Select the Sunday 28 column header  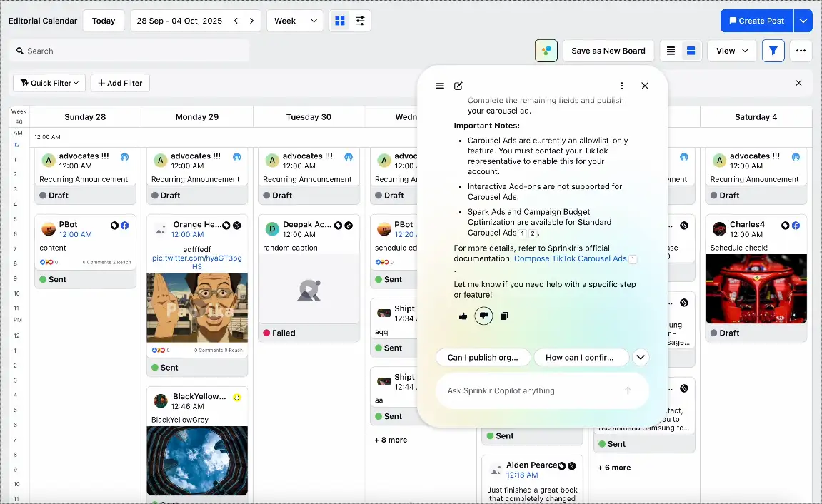(x=85, y=117)
